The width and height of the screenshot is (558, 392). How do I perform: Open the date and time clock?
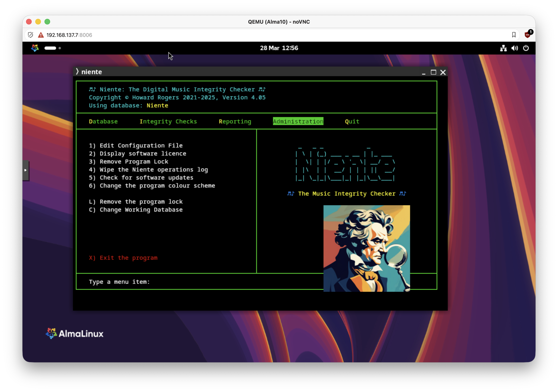[279, 48]
